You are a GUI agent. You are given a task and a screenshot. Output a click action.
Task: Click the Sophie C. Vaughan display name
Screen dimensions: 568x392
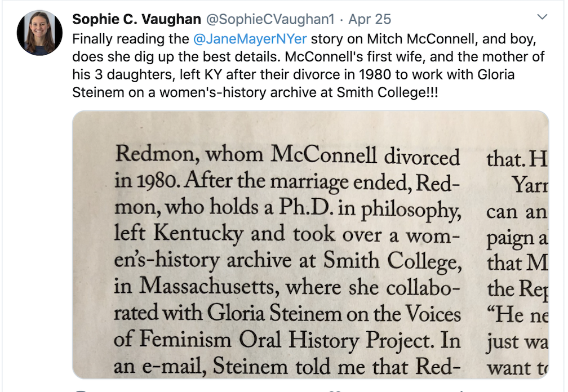click(137, 19)
